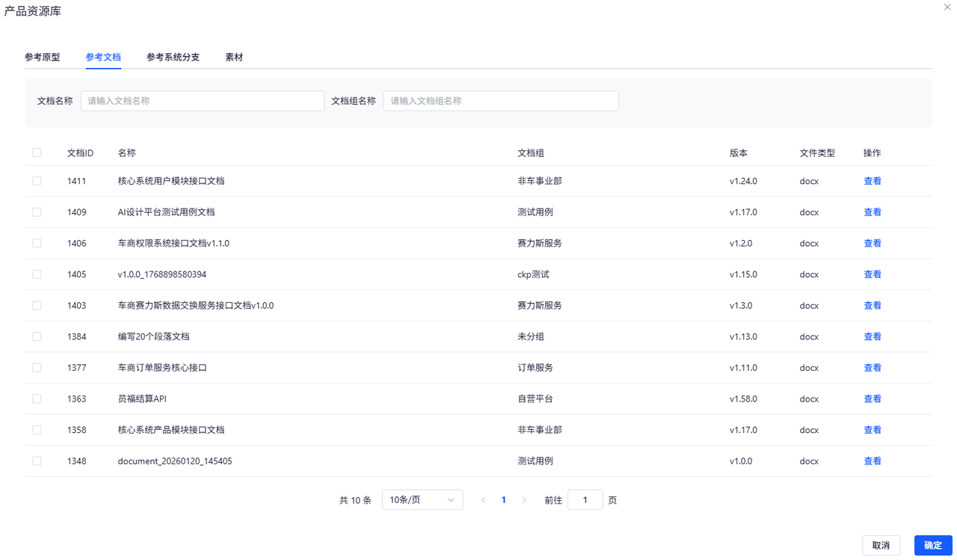Select the checkbox for document_20260120_145405

[x=37, y=461]
